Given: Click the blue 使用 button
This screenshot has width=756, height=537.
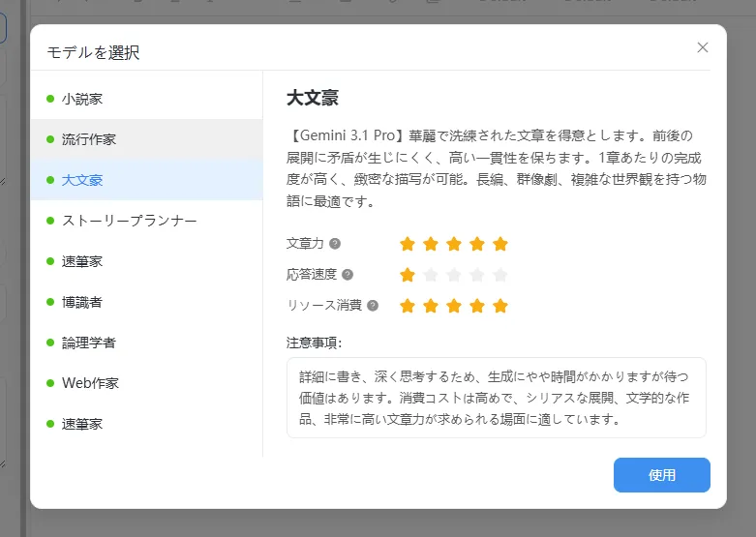Looking at the screenshot, I should [661, 475].
